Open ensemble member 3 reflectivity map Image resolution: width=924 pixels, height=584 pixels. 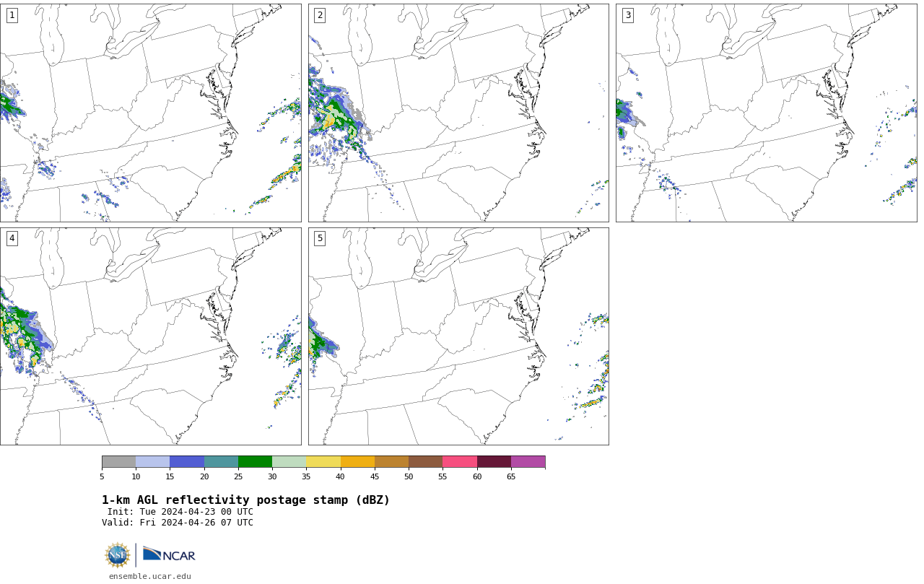point(766,113)
